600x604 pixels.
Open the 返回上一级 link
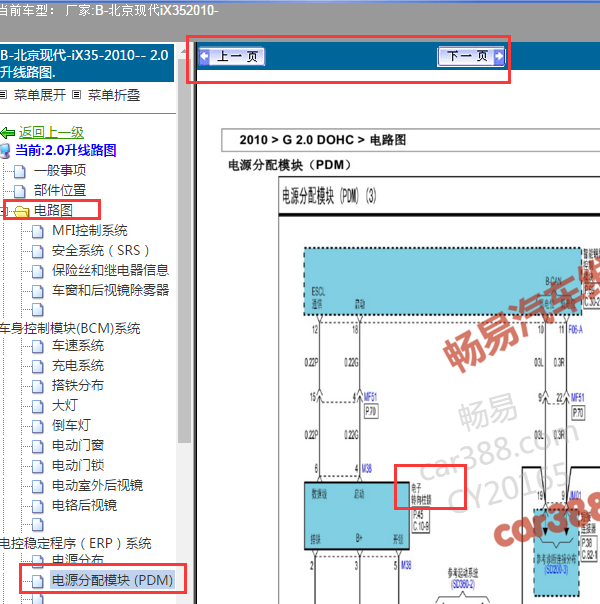[x=51, y=132]
